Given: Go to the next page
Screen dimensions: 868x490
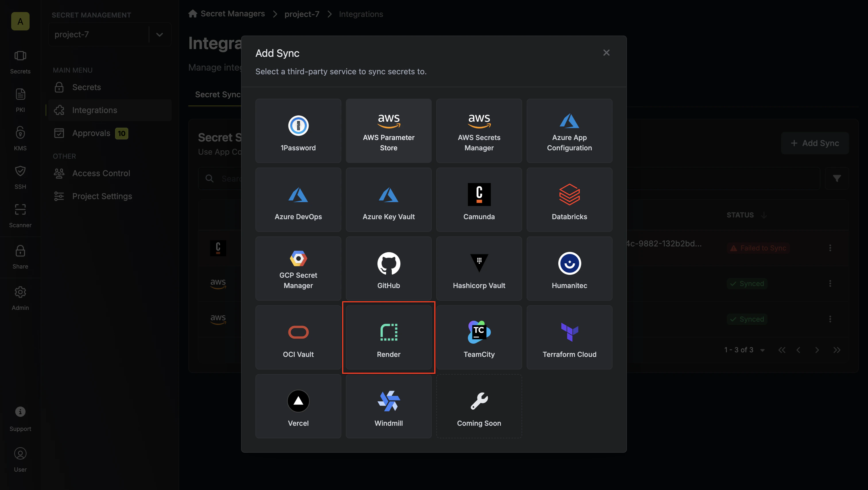Looking at the screenshot, I should tap(817, 350).
